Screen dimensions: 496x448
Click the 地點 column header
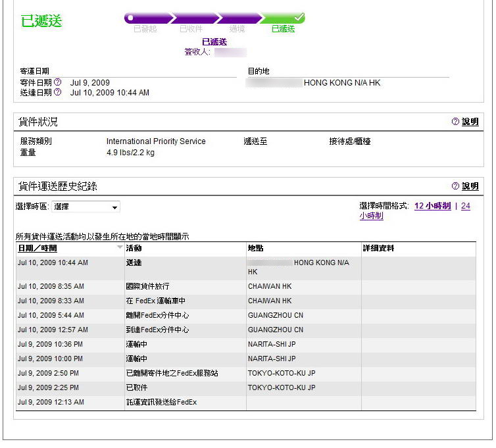click(x=256, y=249)
